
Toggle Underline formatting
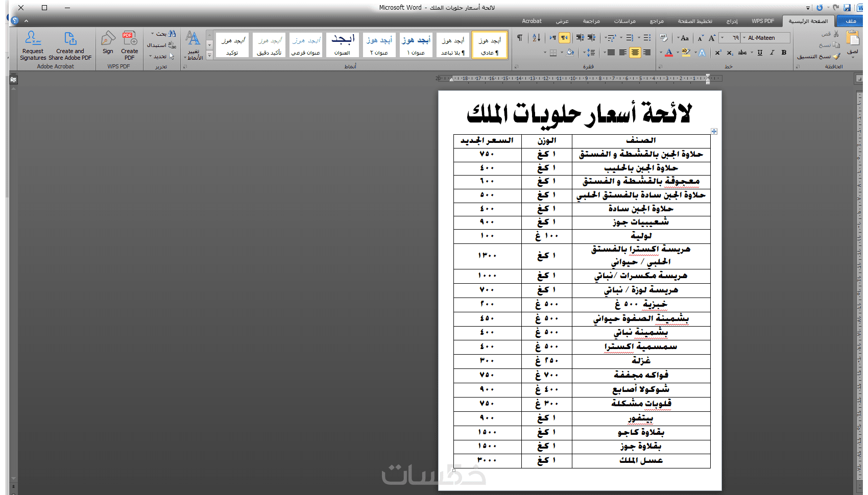(x=760, y=53)
